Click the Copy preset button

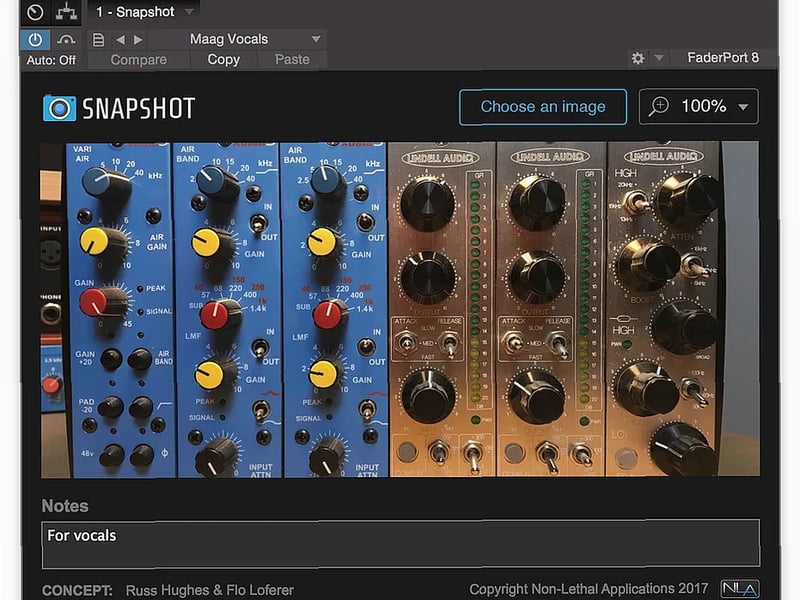pyautogui.click(x=223, y=59)
